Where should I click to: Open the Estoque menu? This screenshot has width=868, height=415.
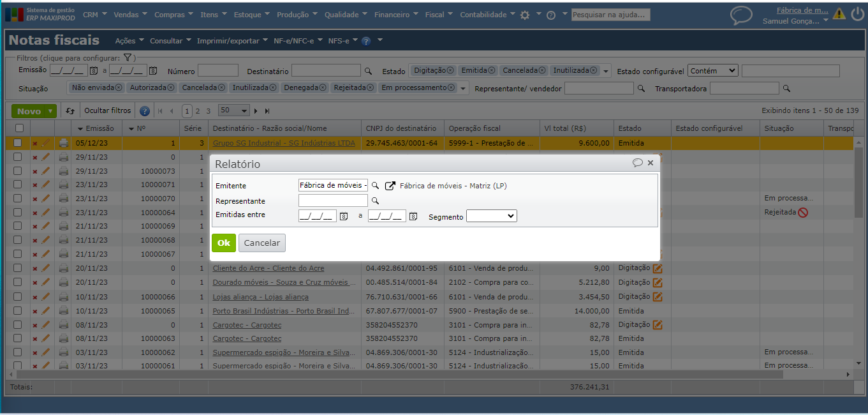251,14
